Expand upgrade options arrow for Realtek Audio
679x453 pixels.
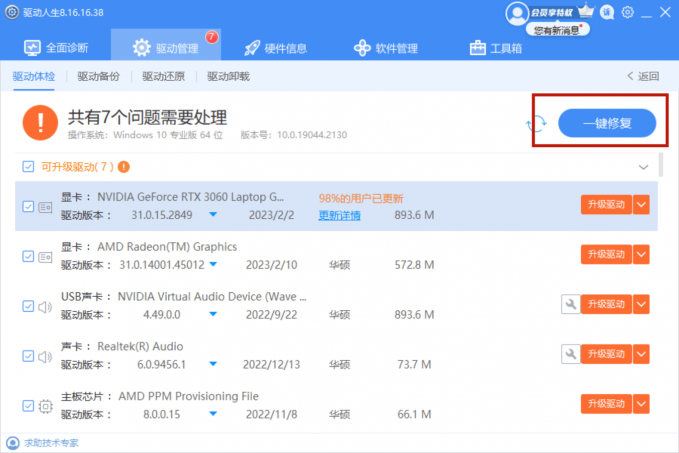(x=641, y=354)
